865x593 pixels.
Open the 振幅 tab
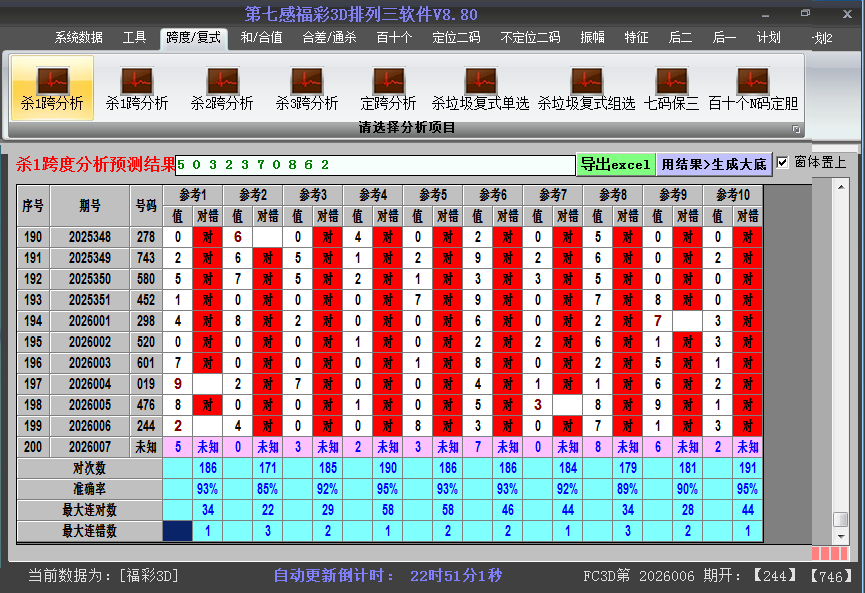click(593, 38)
